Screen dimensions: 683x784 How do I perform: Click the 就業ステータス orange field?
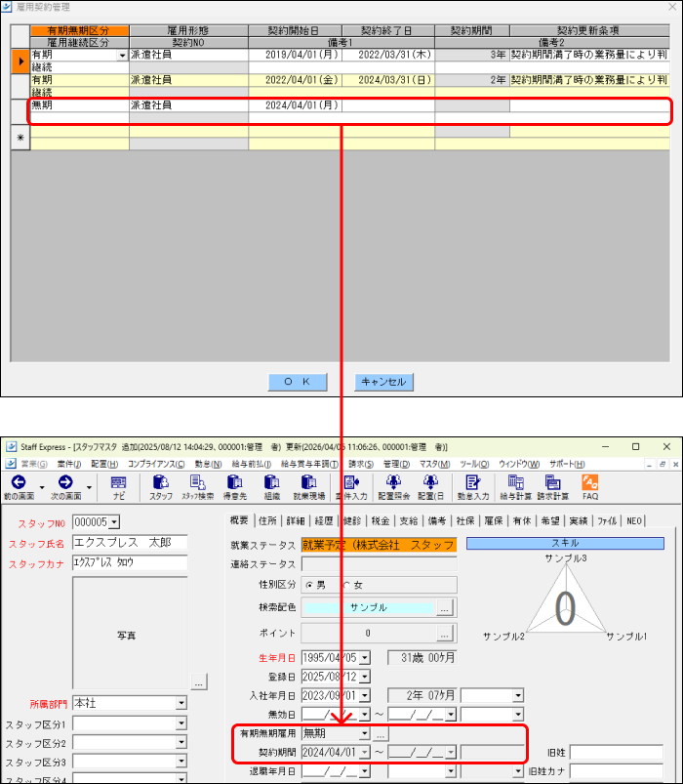pos(380,545)
